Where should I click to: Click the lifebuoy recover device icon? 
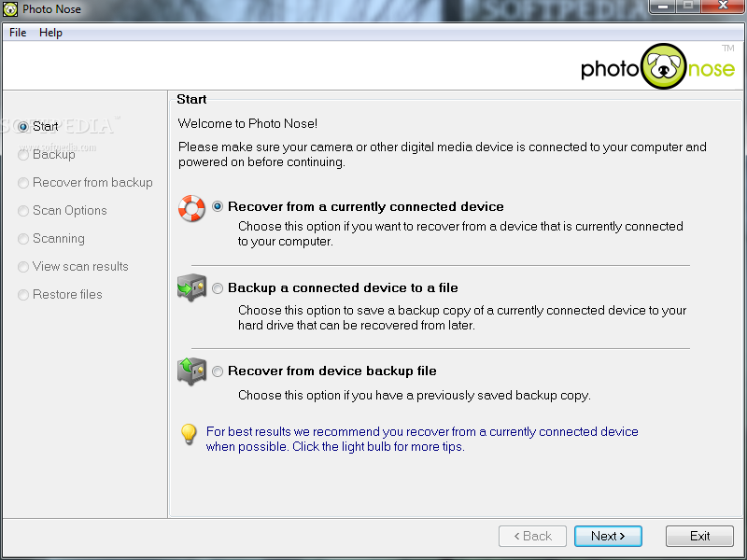click(191, 208)
